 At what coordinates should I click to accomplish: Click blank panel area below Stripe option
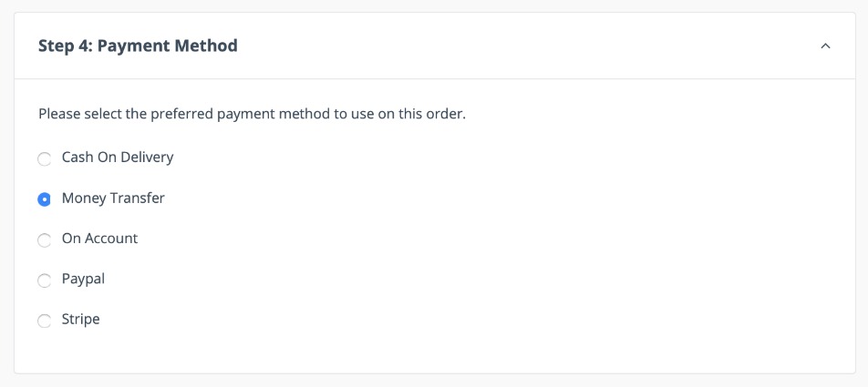(x=433, y=352)
